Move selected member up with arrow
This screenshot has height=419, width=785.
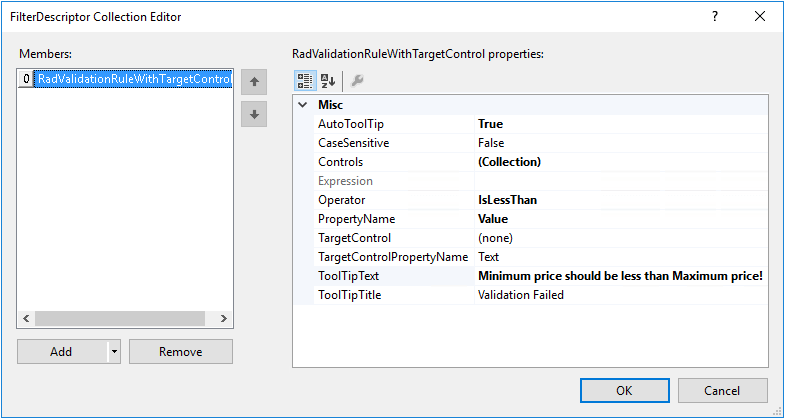pos(254,82)
